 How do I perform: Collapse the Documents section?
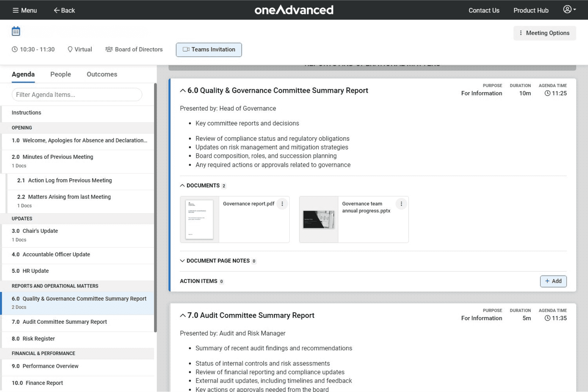(182, 186)
